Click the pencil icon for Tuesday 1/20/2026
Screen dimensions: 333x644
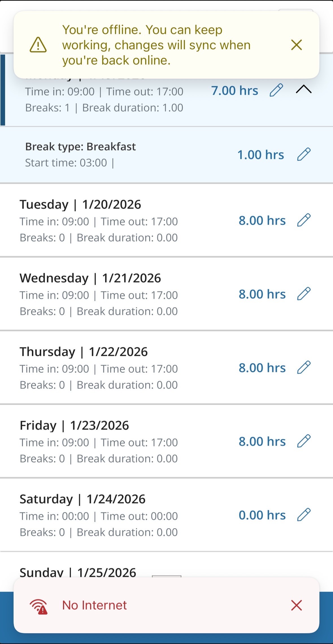[304, 220]
